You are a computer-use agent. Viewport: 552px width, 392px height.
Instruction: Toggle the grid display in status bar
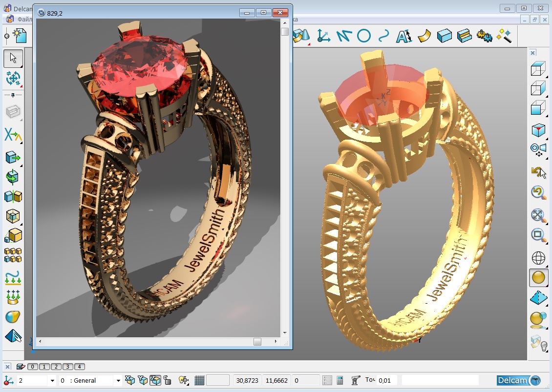pyautogui.click(x=199, y=380)
